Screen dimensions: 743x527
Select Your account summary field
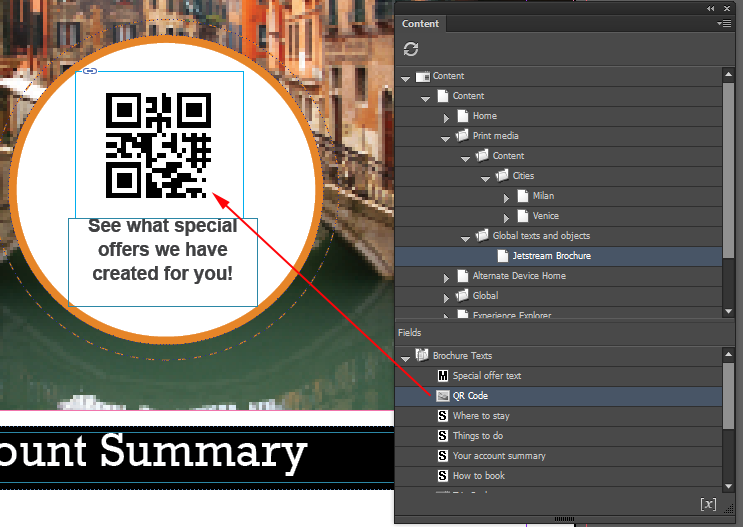click(558, 455)
